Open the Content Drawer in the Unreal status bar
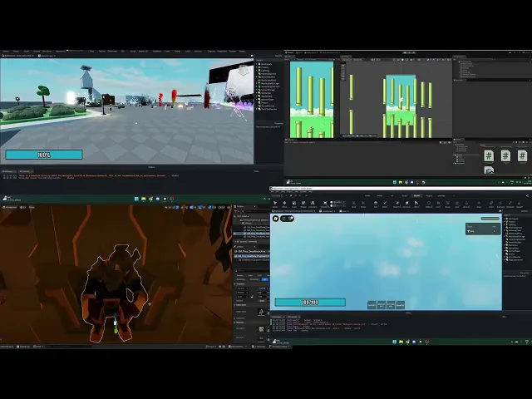The width and height of the screenshot is (532, 399). (x=7, y=347)
